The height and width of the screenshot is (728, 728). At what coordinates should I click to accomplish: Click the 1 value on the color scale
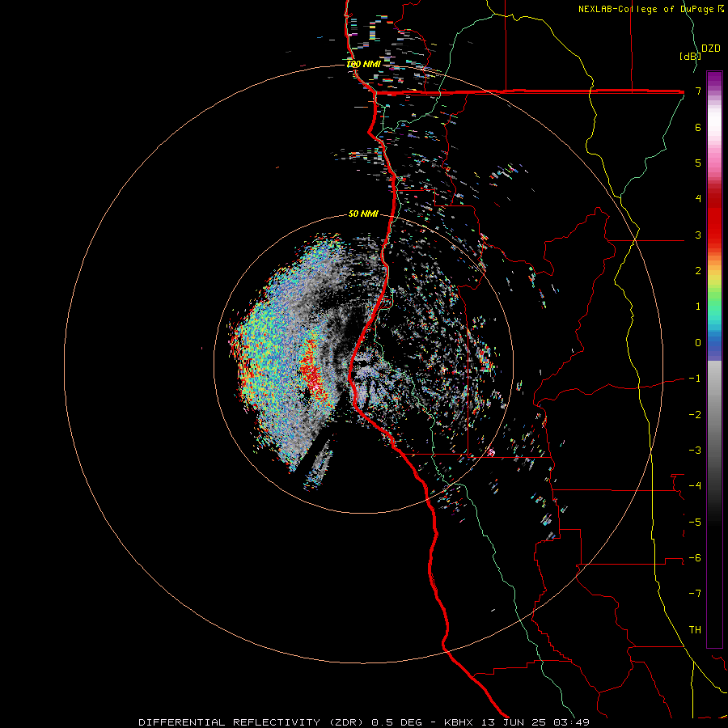click(698, 307)
